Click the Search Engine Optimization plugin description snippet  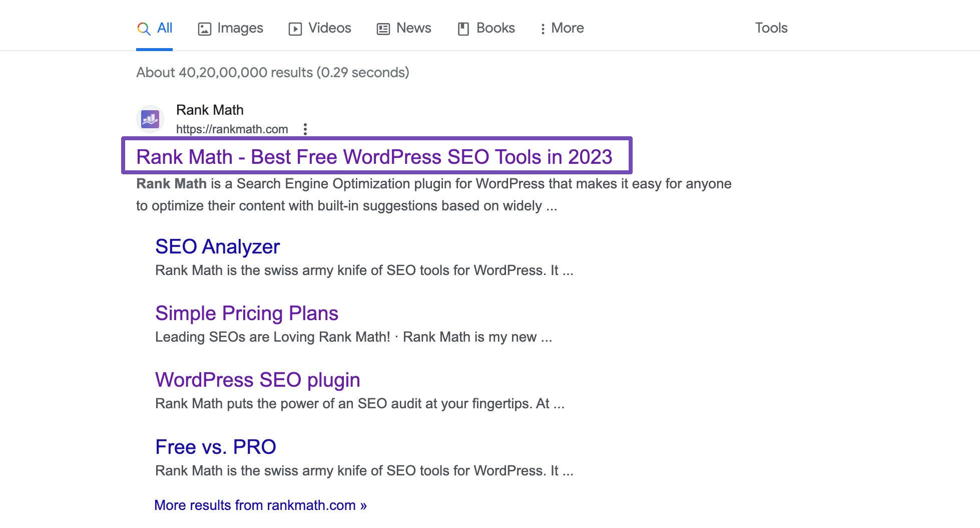tap(434, 194)
